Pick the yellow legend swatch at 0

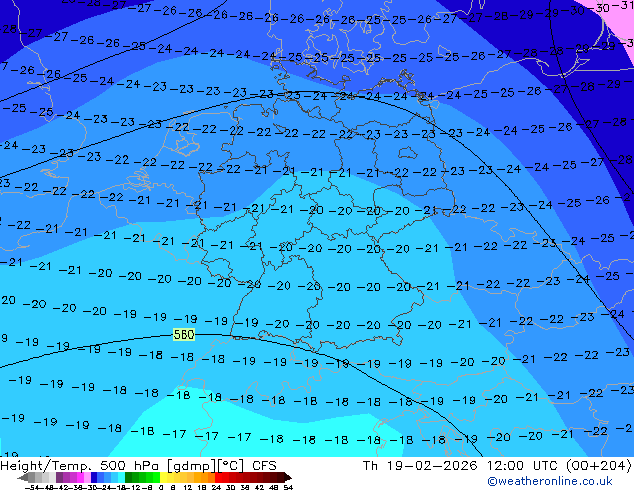(x=164, y=477)
